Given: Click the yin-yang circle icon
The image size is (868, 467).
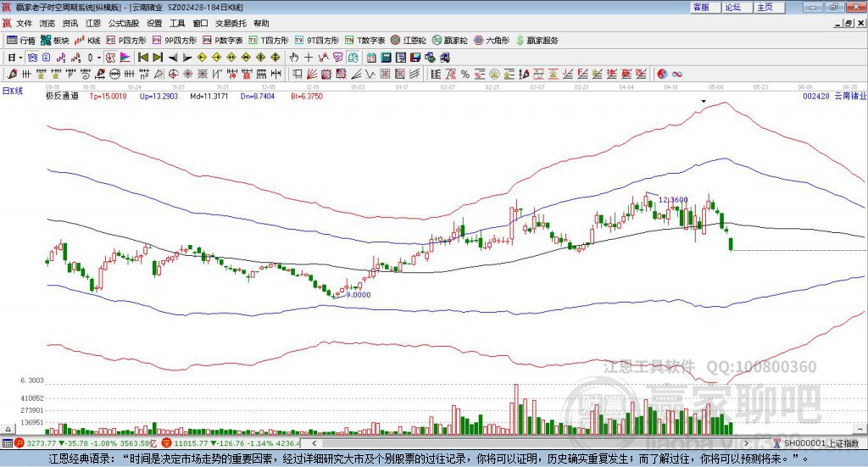Looking at the screenshot, I should (x=662, y=74).
